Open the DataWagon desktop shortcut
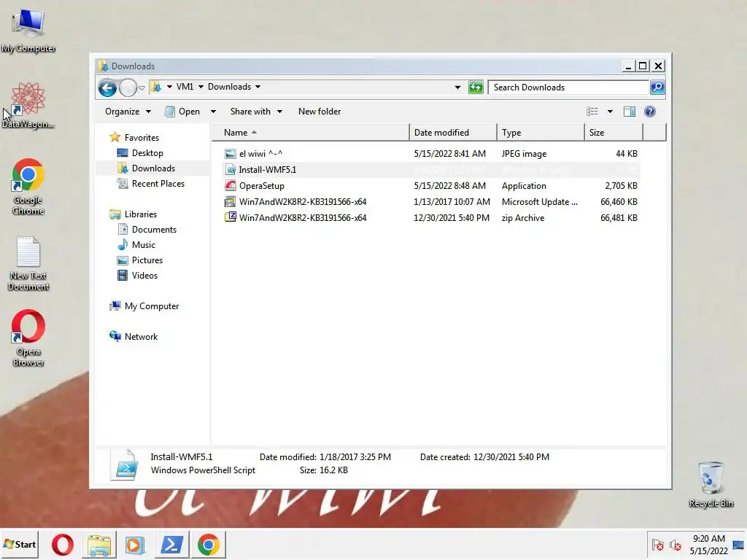Viewport: 747px width, 560px height. tap(28, 105)
